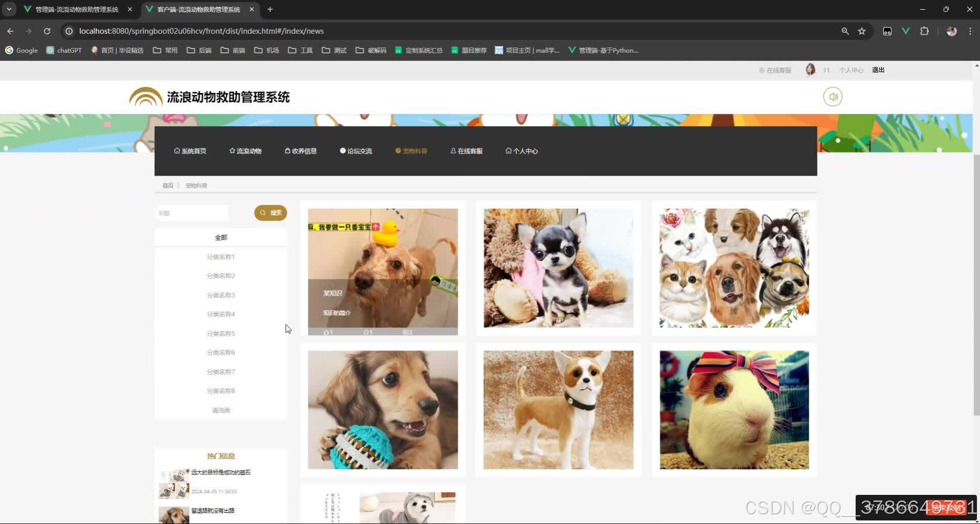This screenshot has width=980, height=524.
Task: Reload the page with the refresh icon
Action: 47,31
